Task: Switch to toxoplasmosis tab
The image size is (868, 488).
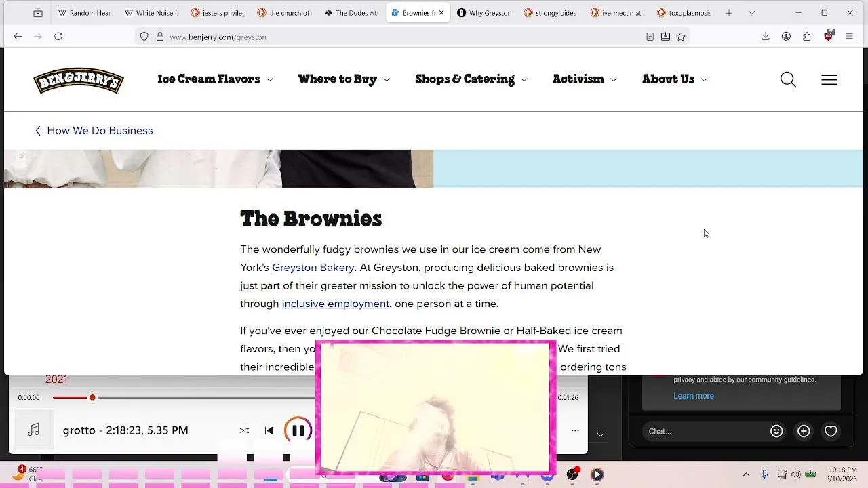Action: [x=684, y=13]
